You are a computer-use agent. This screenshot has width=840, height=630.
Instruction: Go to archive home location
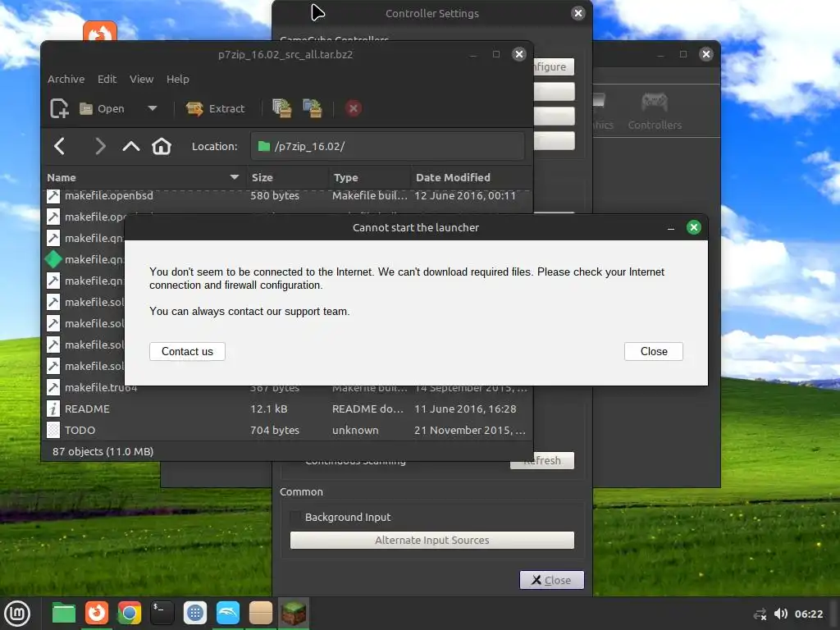(x=162, y=146)
